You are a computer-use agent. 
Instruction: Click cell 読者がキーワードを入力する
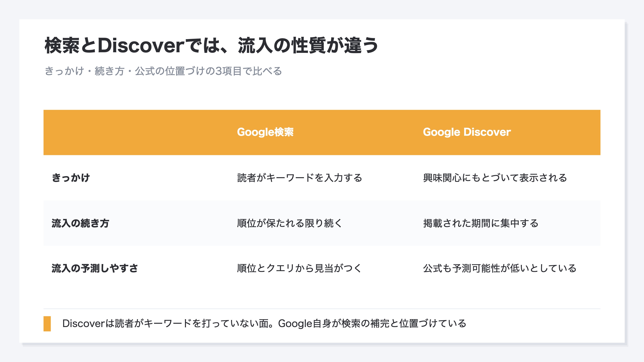299,178
